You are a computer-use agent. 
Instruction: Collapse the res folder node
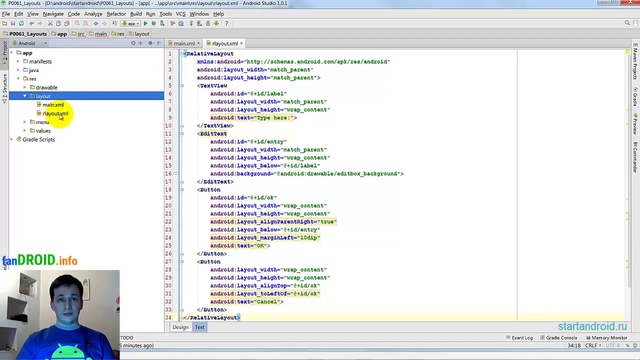pyautogui.click(x=18, y=78)
